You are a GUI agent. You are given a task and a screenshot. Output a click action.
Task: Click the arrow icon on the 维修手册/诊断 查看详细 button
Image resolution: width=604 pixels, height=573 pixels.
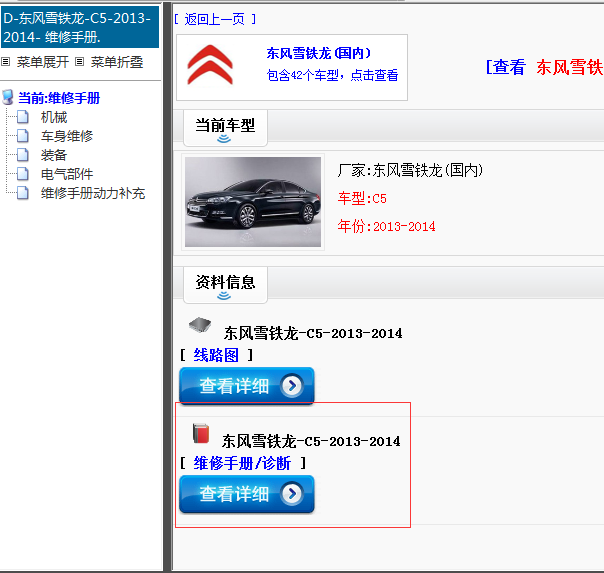click(292, 494)
